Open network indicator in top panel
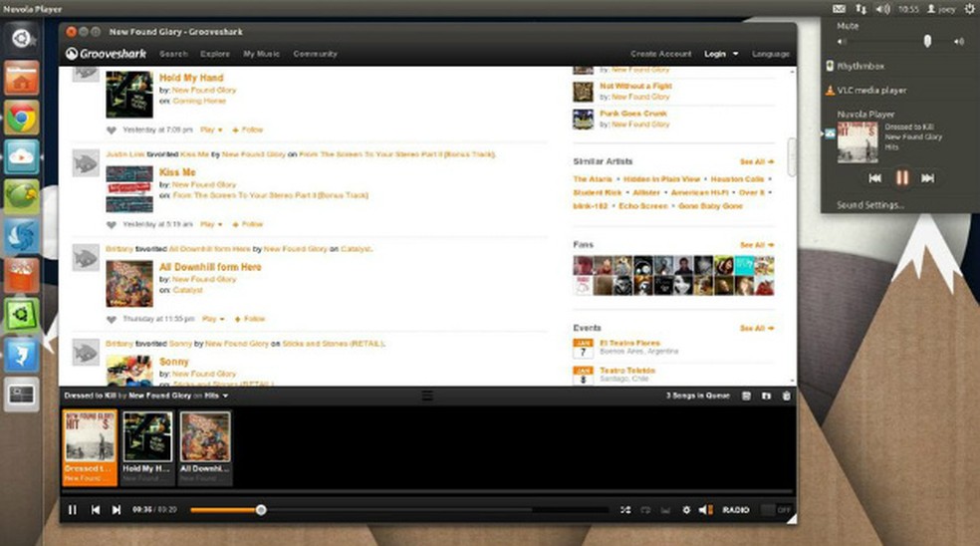The image size is (980, 546). pyautogui.click(x=861, y=9)
